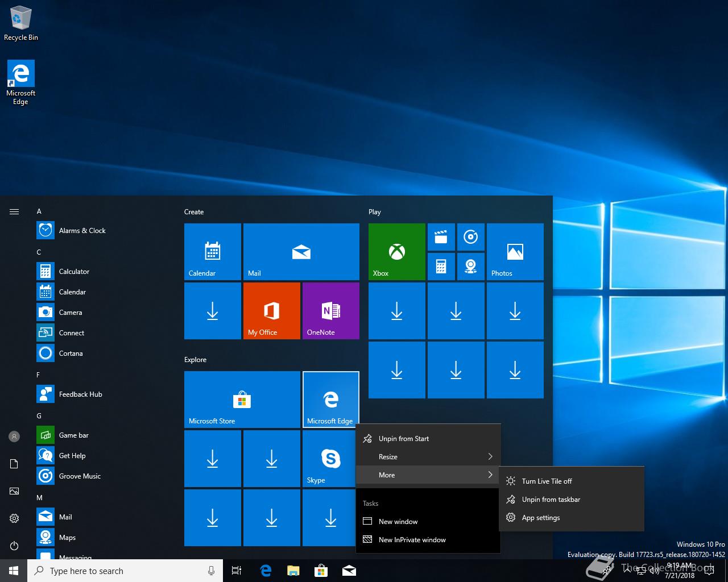
Task: Open Feedback Hub from app list
Action: tap(80, 394)
